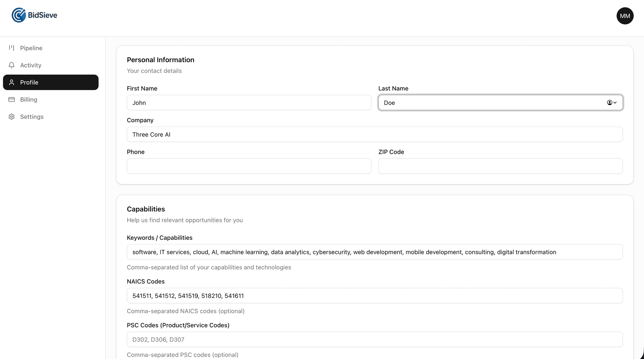The image size is (644, 359).
Task: Select the Pipeline navigation entry
Action: 31,48
